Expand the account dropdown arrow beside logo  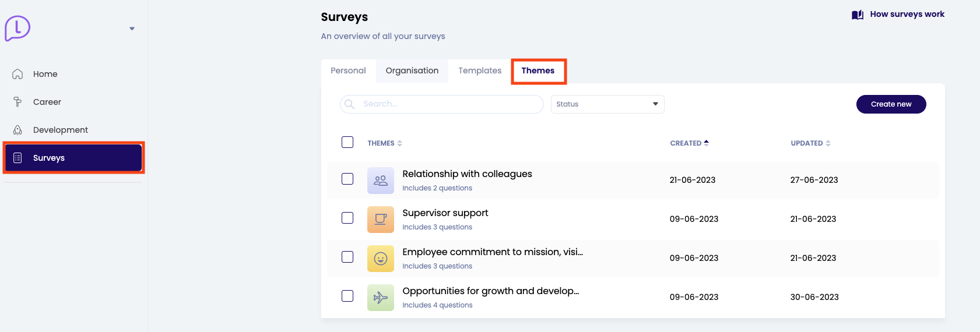click(x=132, y=29)
